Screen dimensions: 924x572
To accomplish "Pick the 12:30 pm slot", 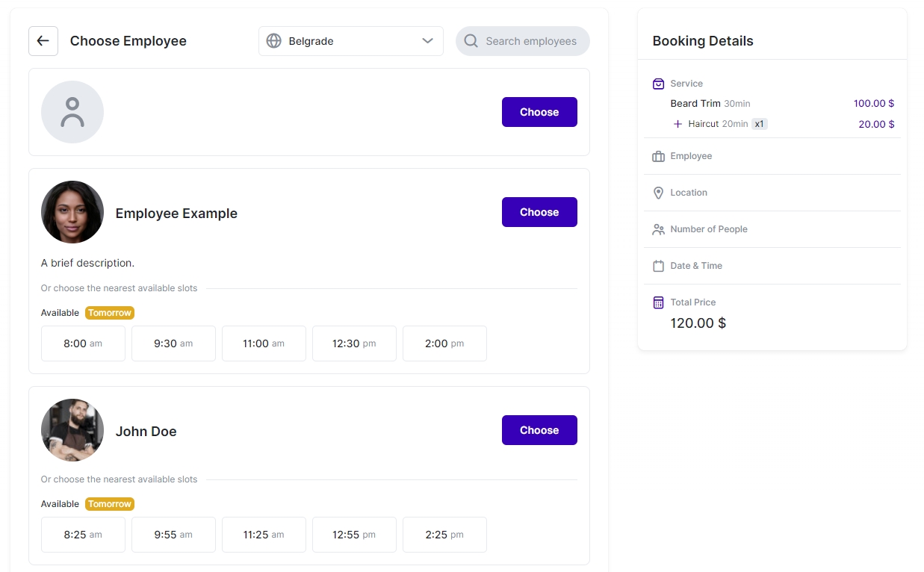I will pos(354,343).
